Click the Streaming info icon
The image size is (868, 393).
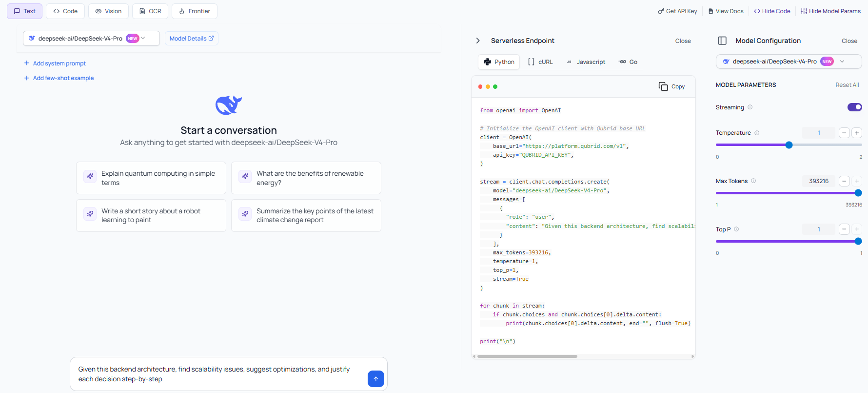click(x=750, y=107)
